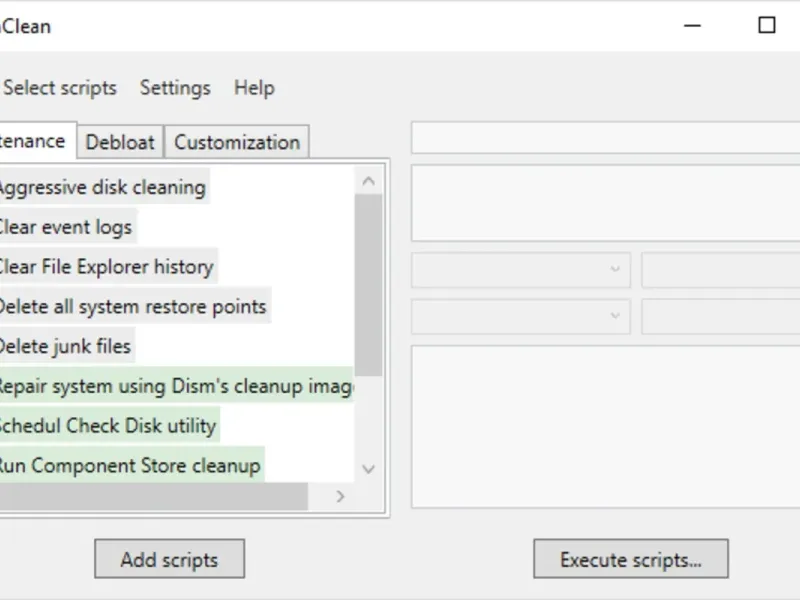Select Repair system using Dism's cleanup image

[x=175, y=386]
